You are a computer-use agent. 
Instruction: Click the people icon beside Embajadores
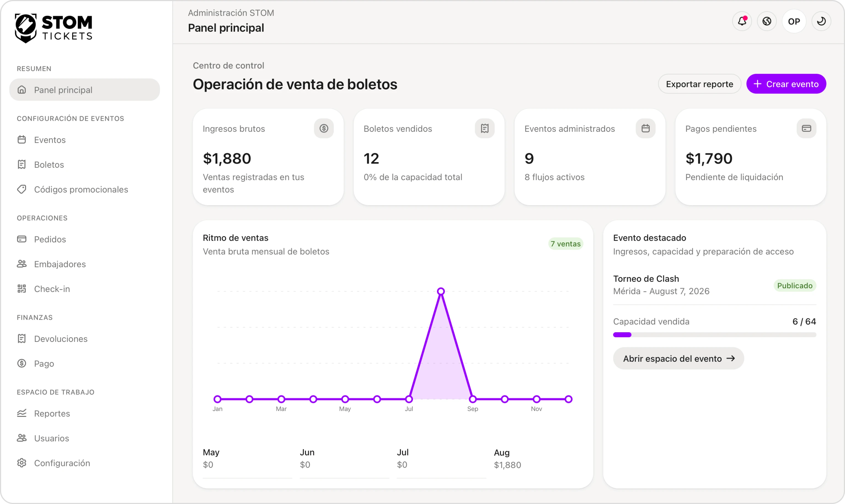pyautogui.click(x=22, y=264)
